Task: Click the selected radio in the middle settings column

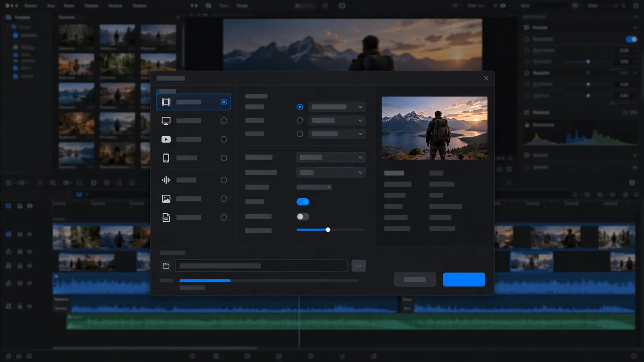Action: click(299, 107)
